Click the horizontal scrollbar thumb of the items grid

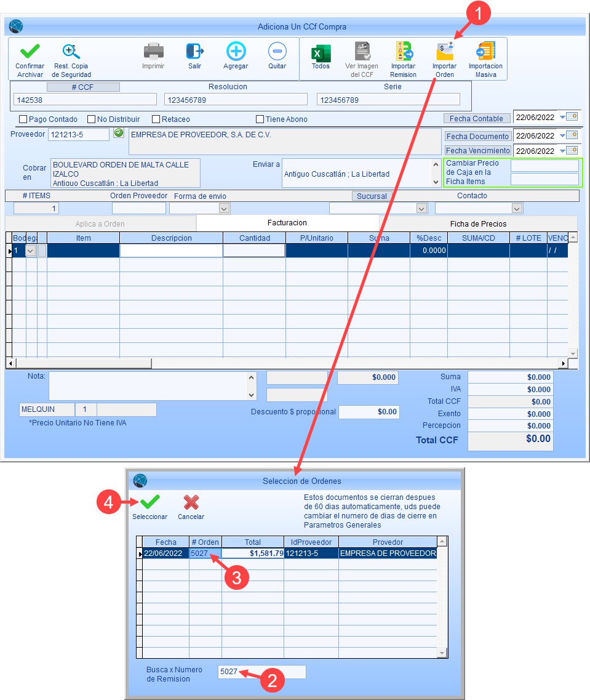click(84, 363)
